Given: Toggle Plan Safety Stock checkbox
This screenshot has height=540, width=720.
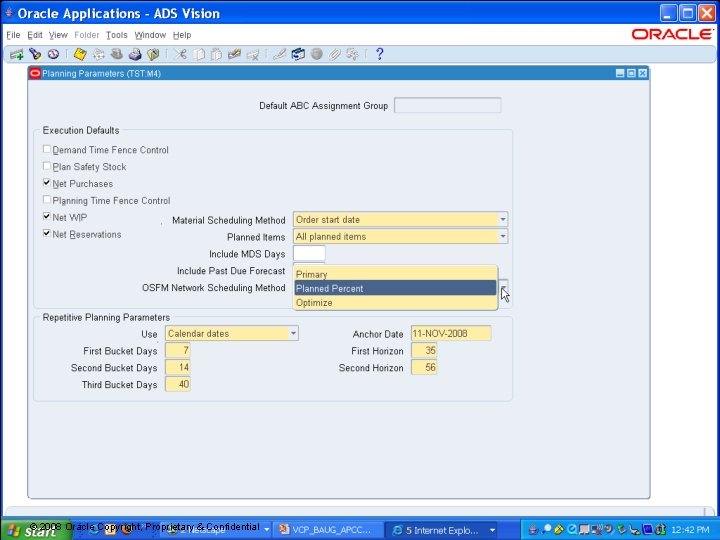Looking at the screenshot, I should 46,166.
